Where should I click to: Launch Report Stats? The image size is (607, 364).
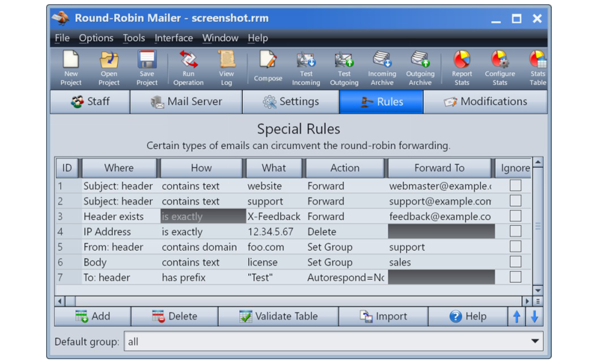tap(461, 64)
